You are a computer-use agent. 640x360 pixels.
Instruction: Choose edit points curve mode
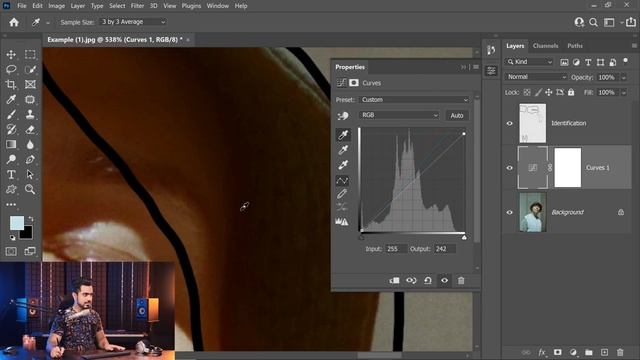pos(342,180)
